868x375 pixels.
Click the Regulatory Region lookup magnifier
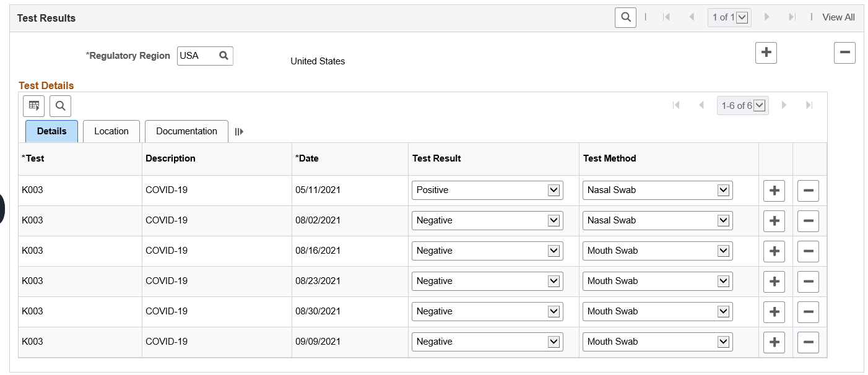(x=224, y=56)
